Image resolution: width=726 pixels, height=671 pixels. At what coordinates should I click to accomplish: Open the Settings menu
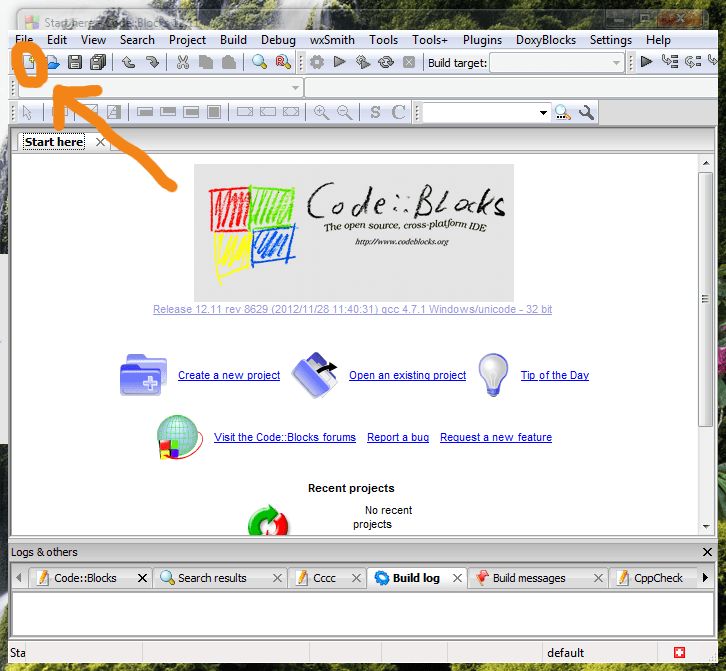tap(611, 40)
